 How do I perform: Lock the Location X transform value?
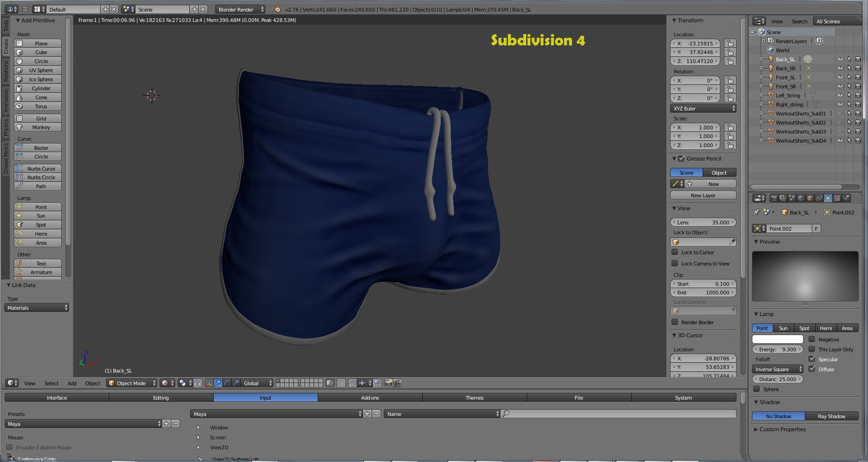pyautogui.click(x=730, y=43)
